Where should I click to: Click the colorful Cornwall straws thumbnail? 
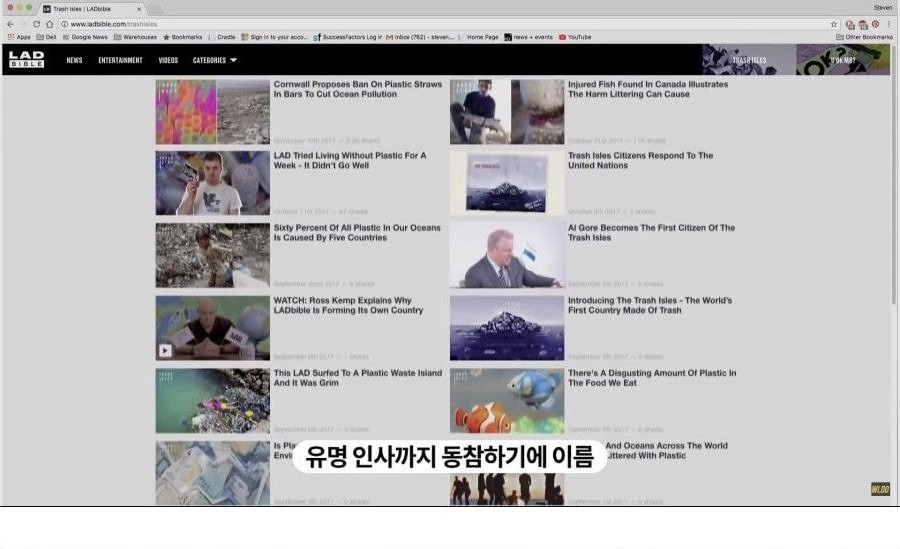click(212, 112)
